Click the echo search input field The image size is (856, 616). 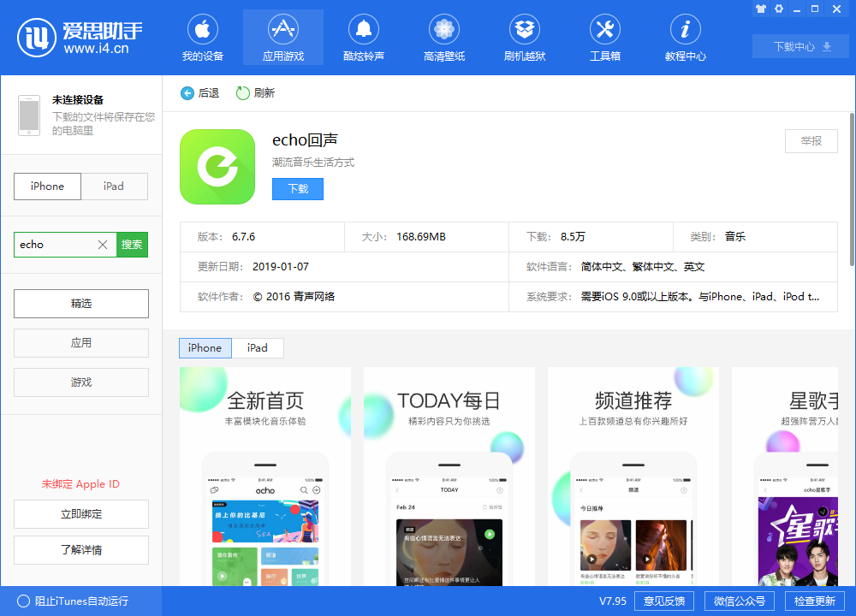tap(56, 245)
